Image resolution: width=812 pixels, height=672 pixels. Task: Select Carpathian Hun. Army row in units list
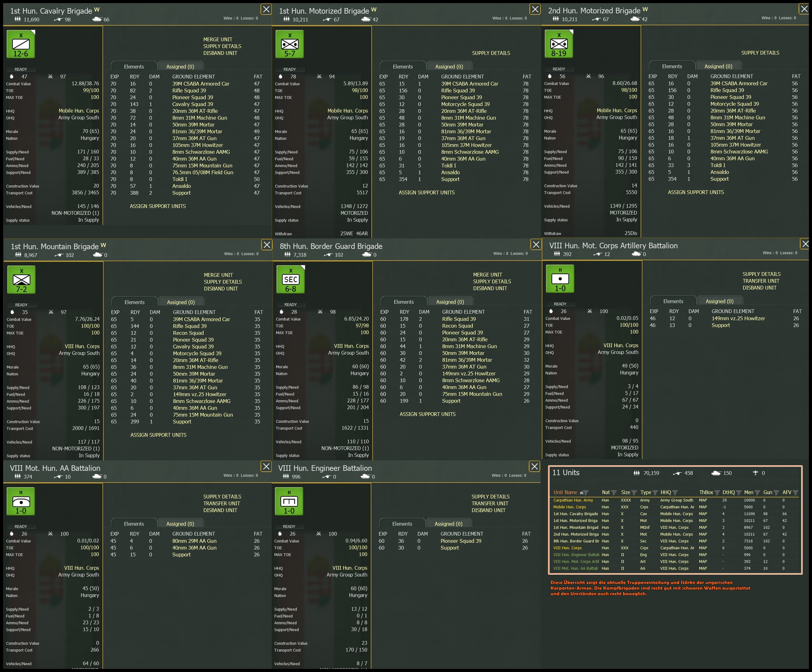675,500
